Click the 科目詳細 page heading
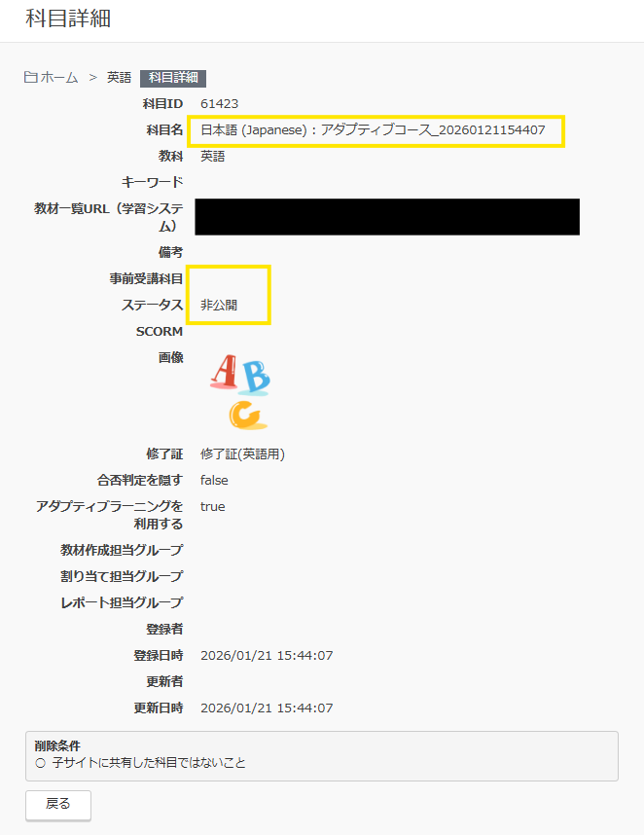The height and width of the screenshot is (835, 644). click(x=68, y=18)
